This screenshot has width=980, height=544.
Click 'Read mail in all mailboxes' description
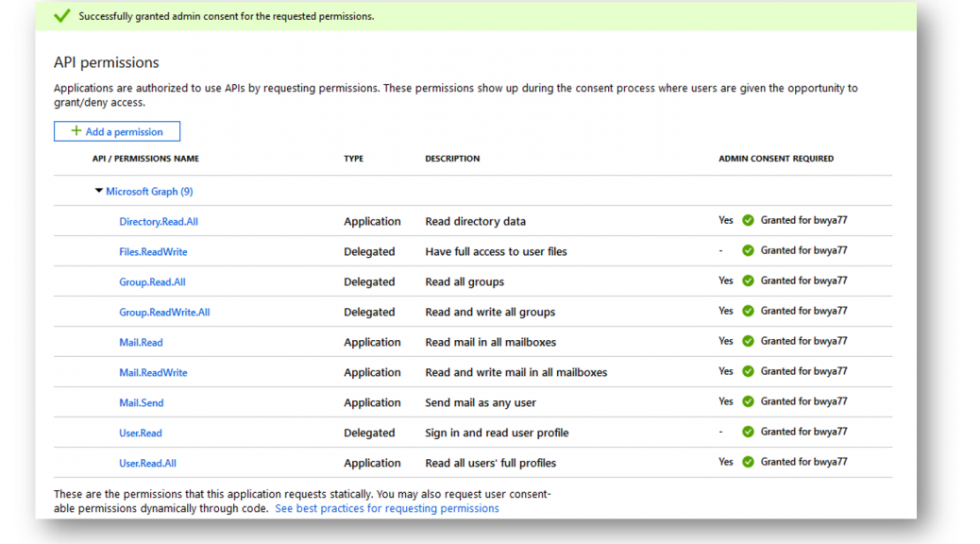(x=491, y=342)
